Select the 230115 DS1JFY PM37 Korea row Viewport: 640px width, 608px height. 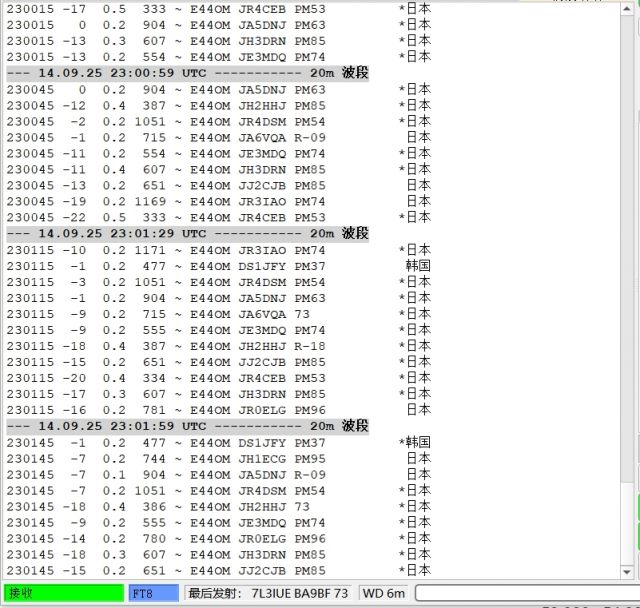pyautogui.click(x=218, y=266)
